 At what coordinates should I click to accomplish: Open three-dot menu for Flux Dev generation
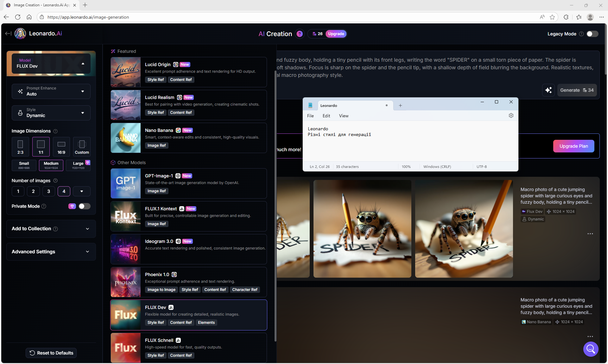[x=590, y=234]
